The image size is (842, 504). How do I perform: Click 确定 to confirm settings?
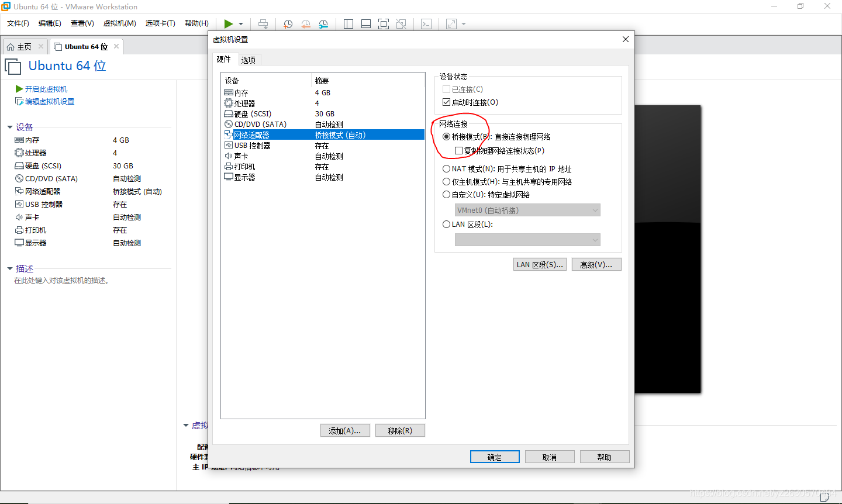pos(495,457)
